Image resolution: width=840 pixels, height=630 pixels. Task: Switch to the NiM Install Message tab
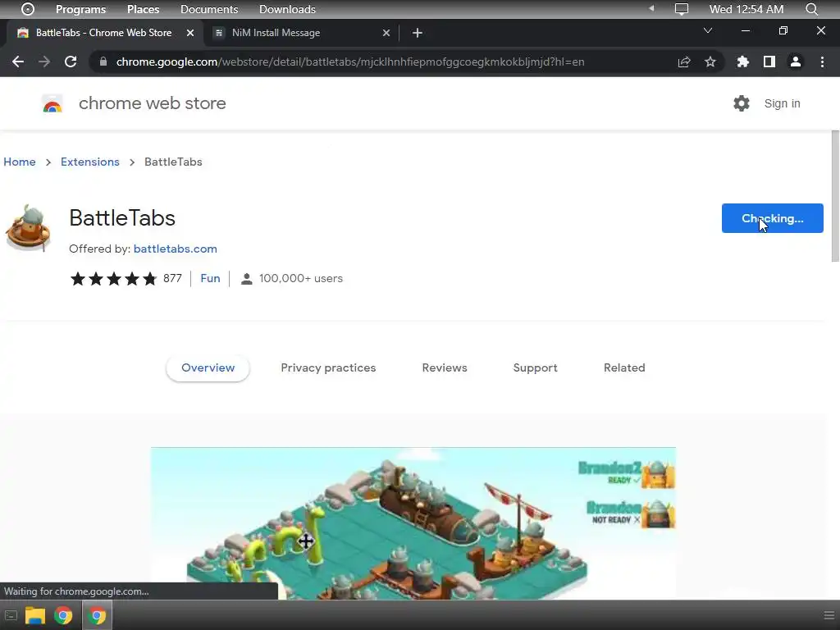(302, 33)
